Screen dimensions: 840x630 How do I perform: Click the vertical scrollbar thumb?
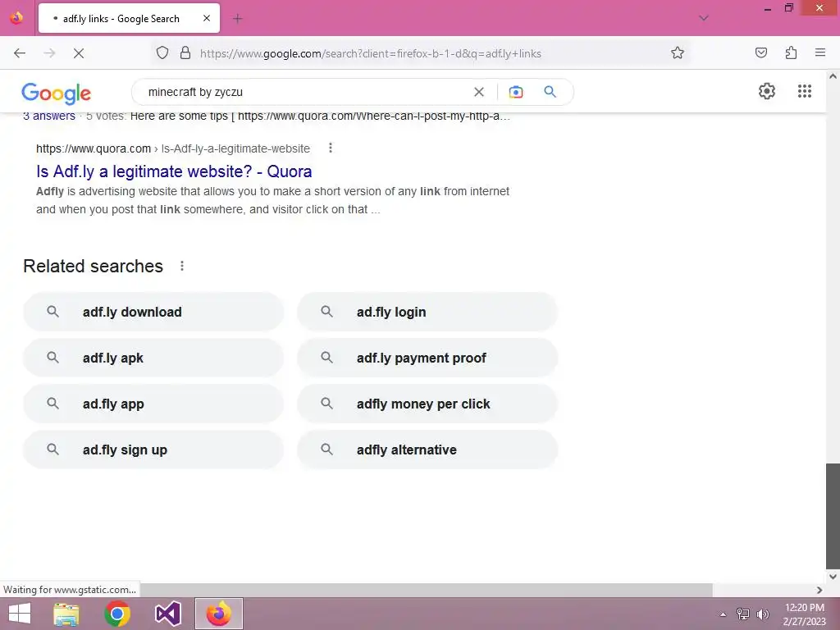[833, 516]
